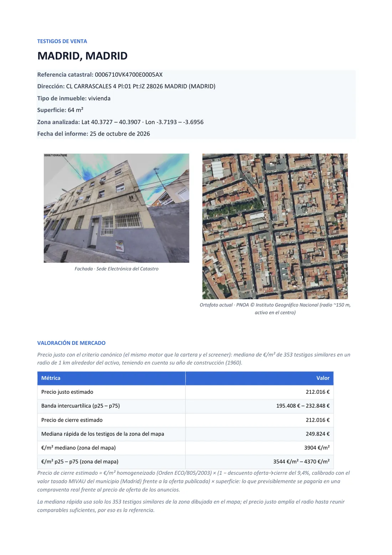Select the €/m² p25 – p75 row label
This screenshot has height=555, width=392.
(80, 462)
